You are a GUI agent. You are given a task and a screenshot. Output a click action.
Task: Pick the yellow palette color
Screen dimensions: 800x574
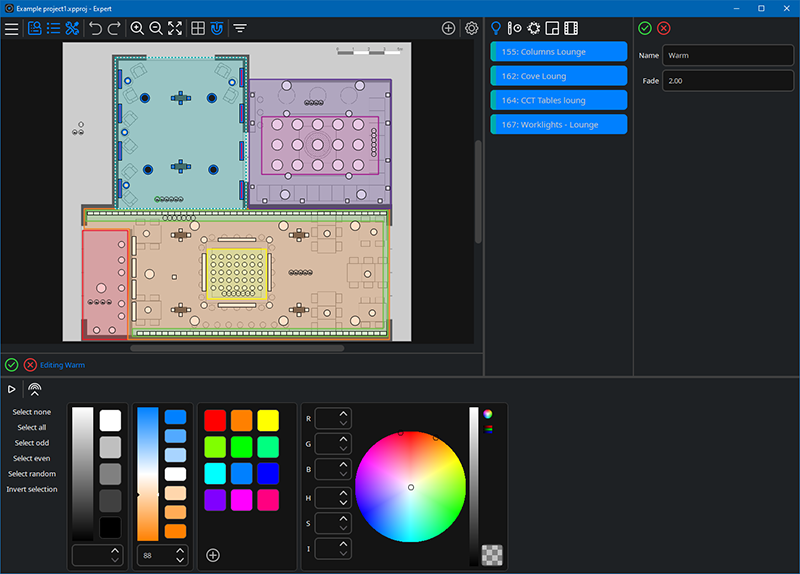click(268, 420)
